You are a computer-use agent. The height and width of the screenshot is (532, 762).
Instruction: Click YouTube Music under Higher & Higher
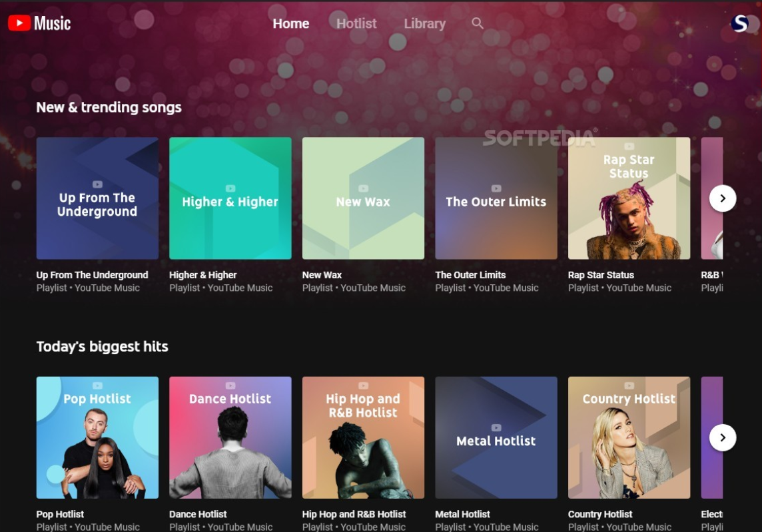[x=240, y=288]
